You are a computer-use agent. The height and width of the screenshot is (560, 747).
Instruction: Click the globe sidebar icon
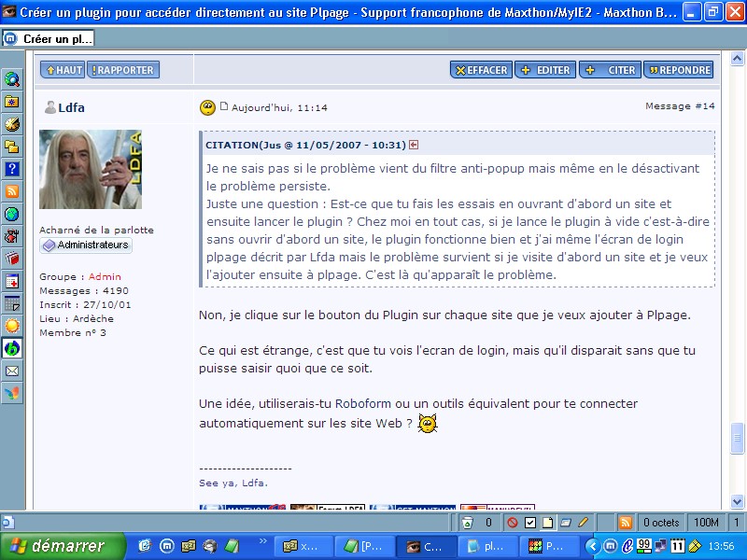click(12, 214)
